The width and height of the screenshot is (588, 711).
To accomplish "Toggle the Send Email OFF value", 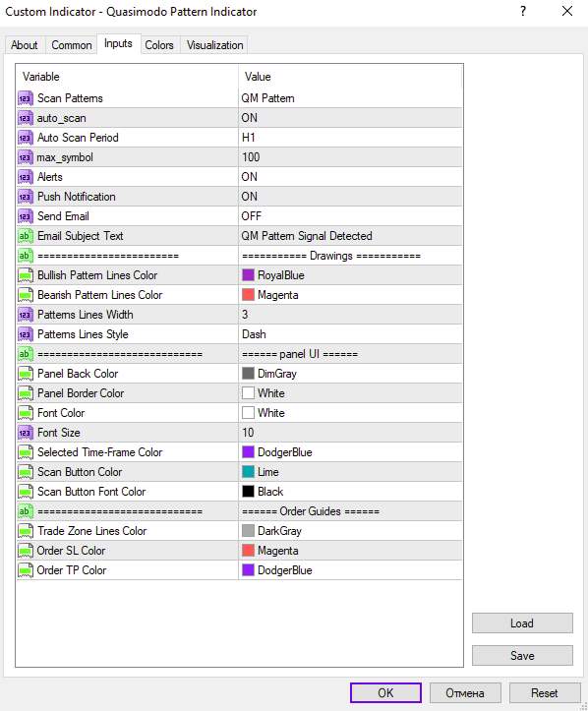I will coord(350,216).
